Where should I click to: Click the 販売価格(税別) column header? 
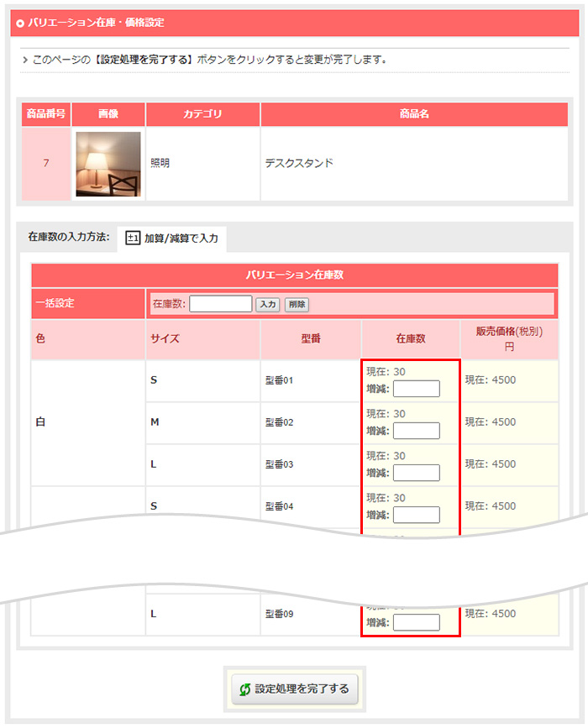click(x=509, y=338)
